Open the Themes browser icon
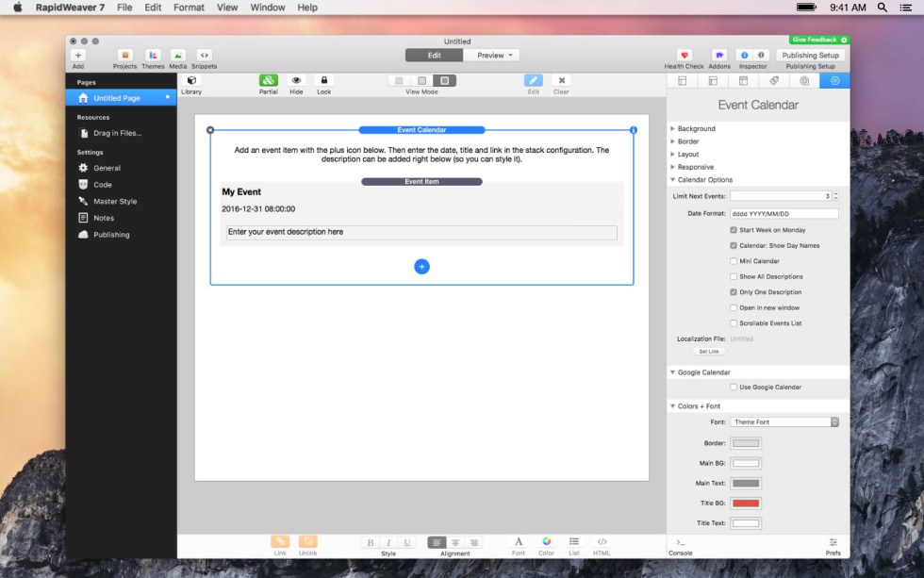924x578 pixels. (x=153, y=56)
